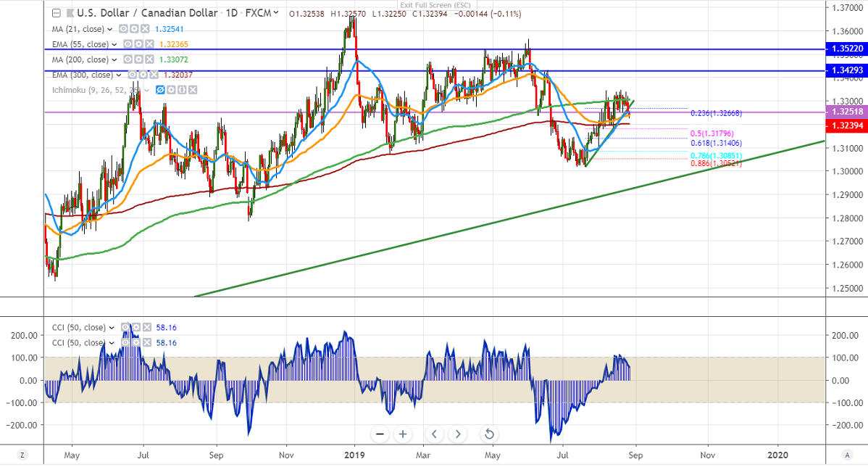Remove the lower CCI (50, close) indicator
868x467 pixels.
point(146,343)
